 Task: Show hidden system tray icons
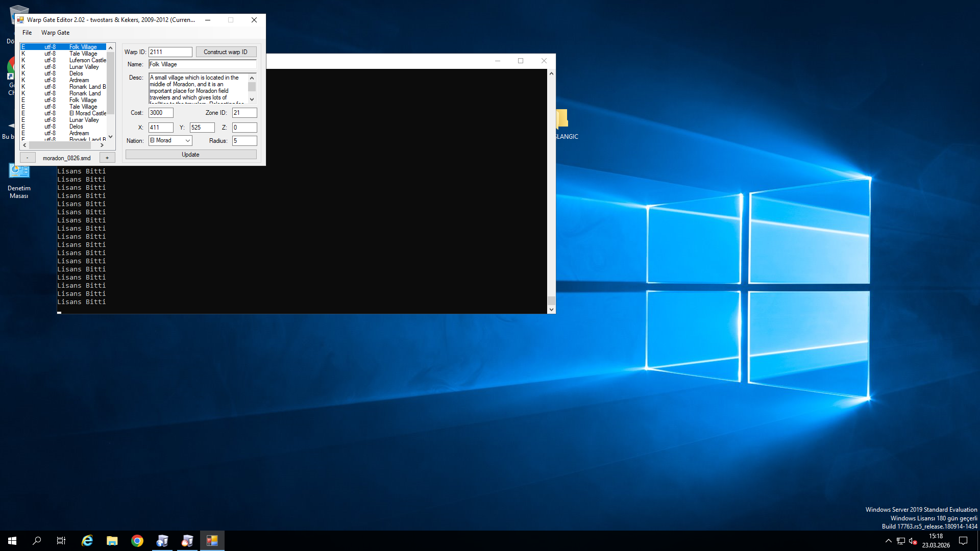coord(888,541)
